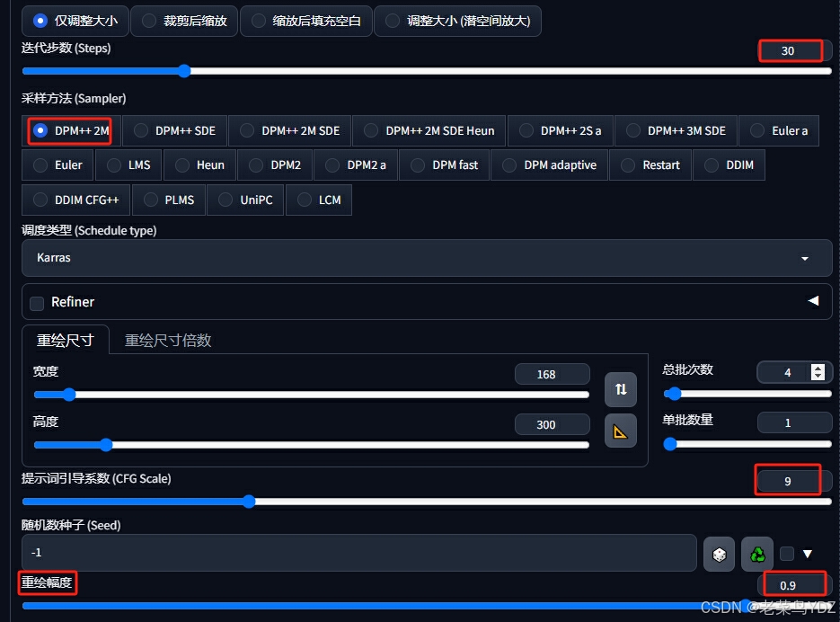Click the 高度 height slider handle

click(106, 445)
